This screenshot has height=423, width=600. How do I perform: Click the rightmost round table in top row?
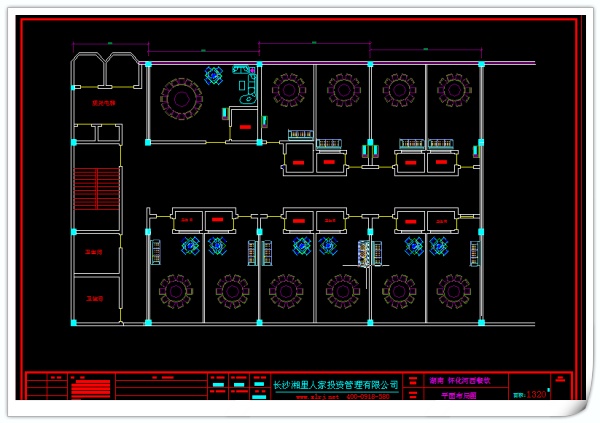click(x=453, y=91)
